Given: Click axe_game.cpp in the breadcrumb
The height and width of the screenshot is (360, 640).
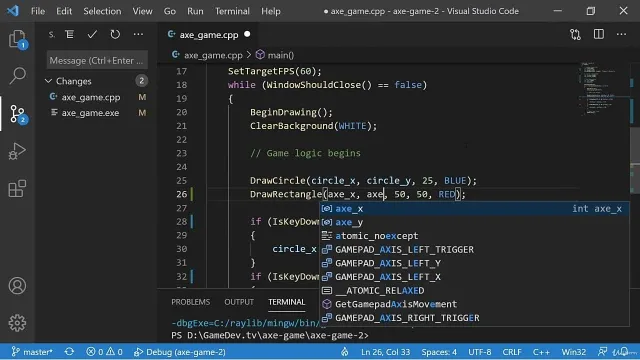Looking at the screenshot, I should click(x=213, y=55).
